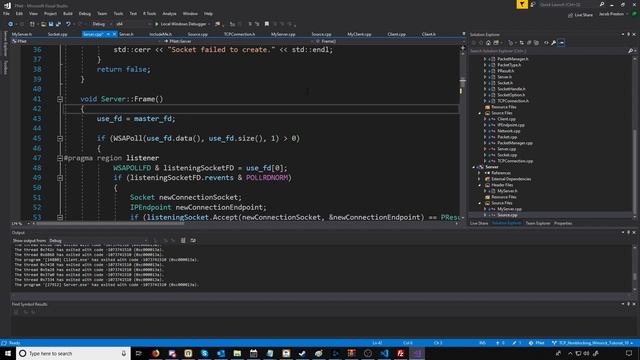The width and height of the screenshot is (640, 360).
Task: Click the View Code icon in Solution Explorer
Action: [546, 42]
